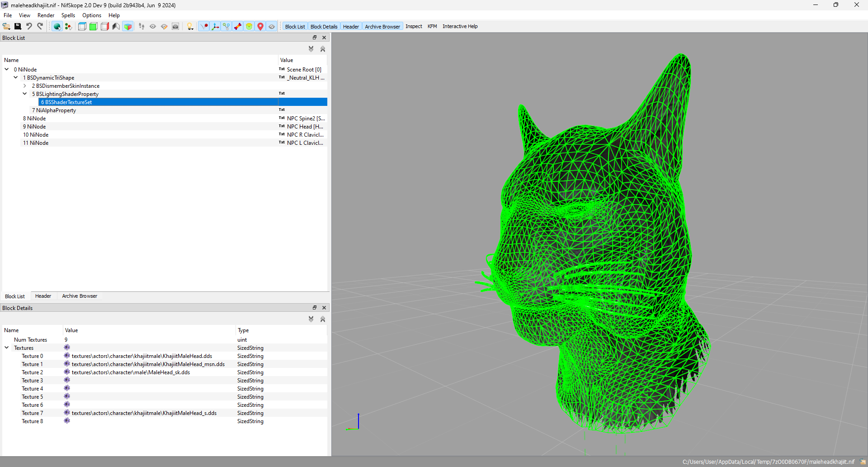The image size is (868, 467).
Task: Click the Texture 0 KhajiitMaleHead.dds value
Action: tap(142, 356)
